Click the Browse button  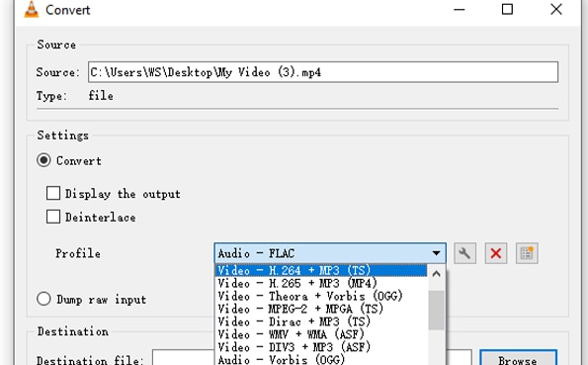click(518, 359)
